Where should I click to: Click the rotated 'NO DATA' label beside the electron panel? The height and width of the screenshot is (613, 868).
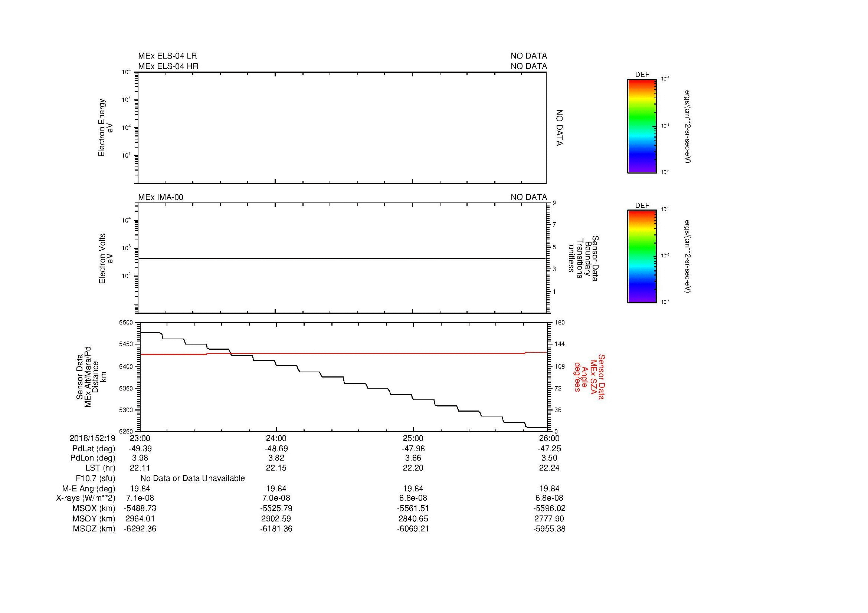(x=560, y=128)
